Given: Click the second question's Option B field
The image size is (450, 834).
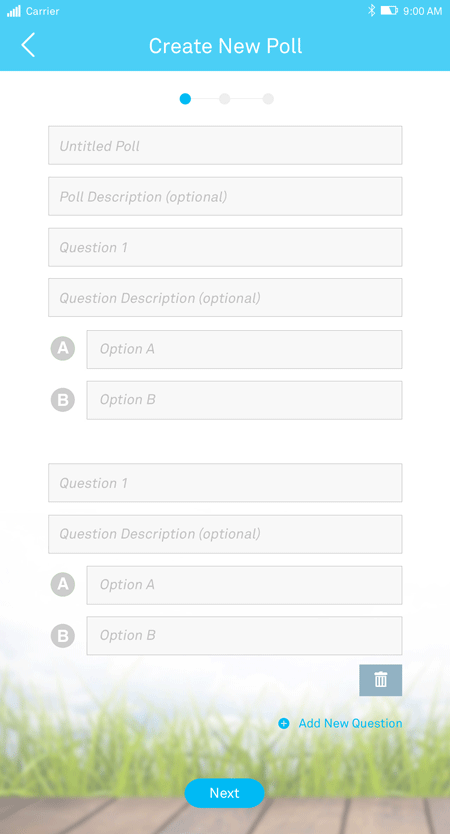Looking at the screenshot, I should [x=244, y=636].
